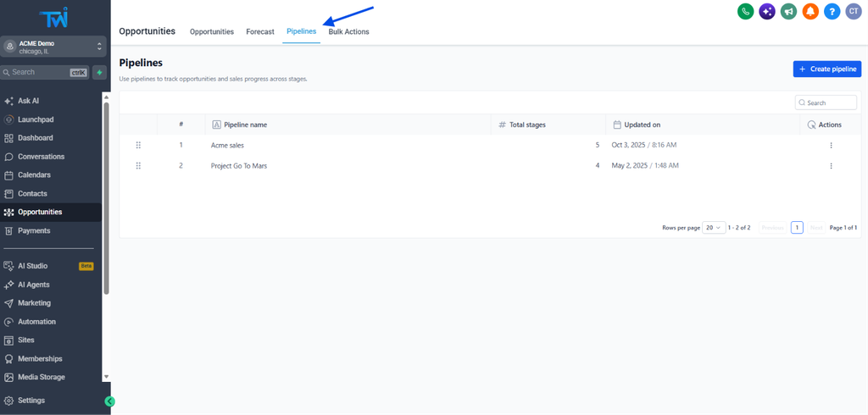Select Opportunities in the sidebar

(40, 212)
